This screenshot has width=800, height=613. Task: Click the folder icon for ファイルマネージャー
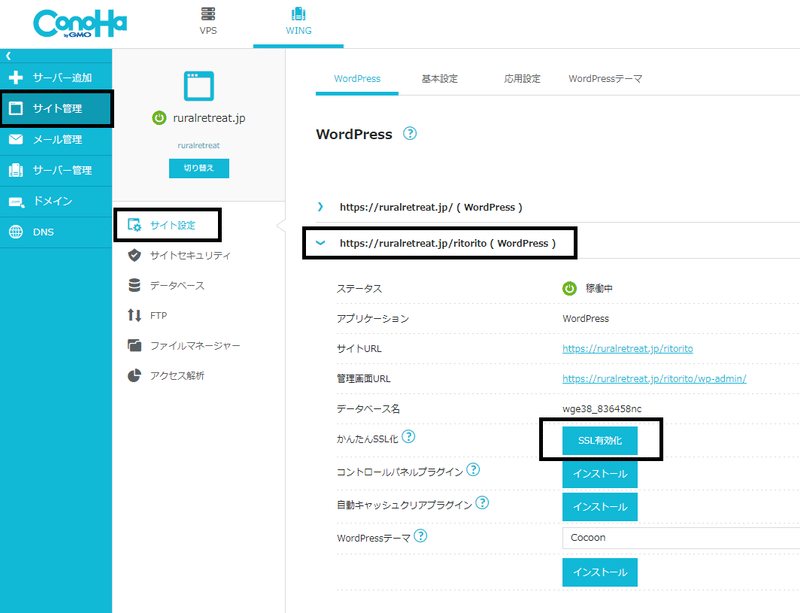134,346
